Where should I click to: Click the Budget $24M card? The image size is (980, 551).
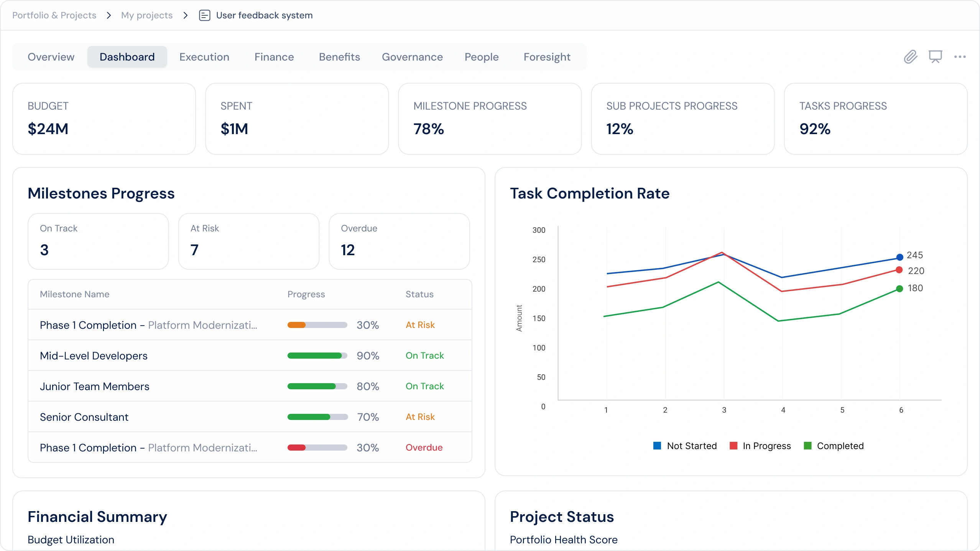coord(104,119)
